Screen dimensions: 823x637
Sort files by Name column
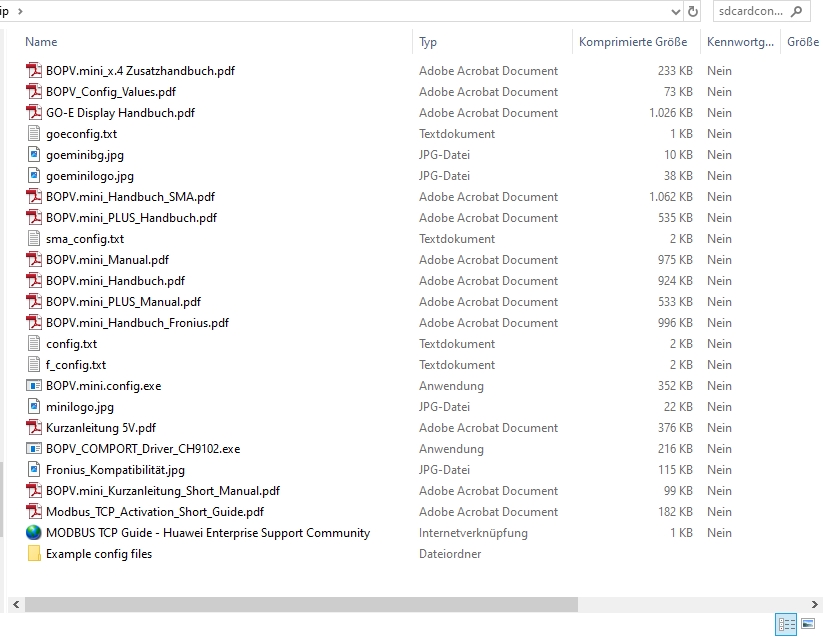click(41, 42)
